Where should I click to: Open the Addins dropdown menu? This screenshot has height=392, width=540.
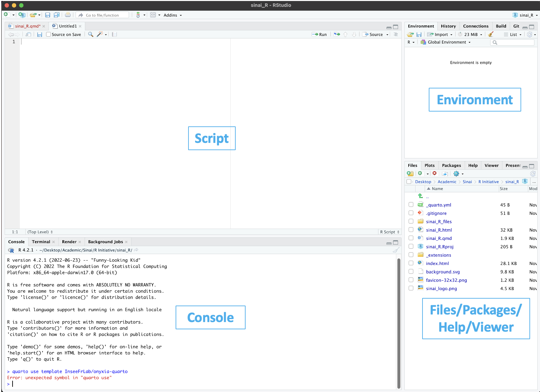[x=172, y=15]
